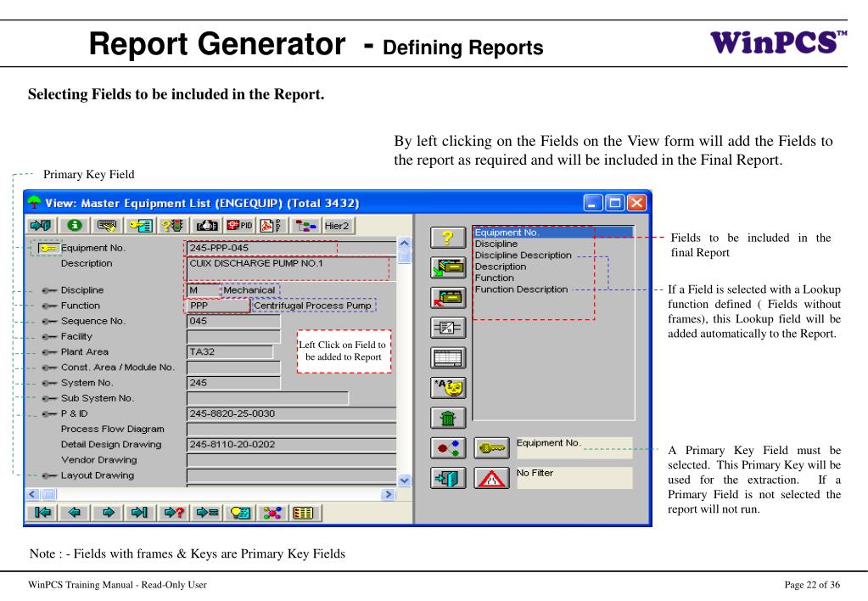Click the colored molecule nodes icon

pyautogui.click(x=272, y=513)
